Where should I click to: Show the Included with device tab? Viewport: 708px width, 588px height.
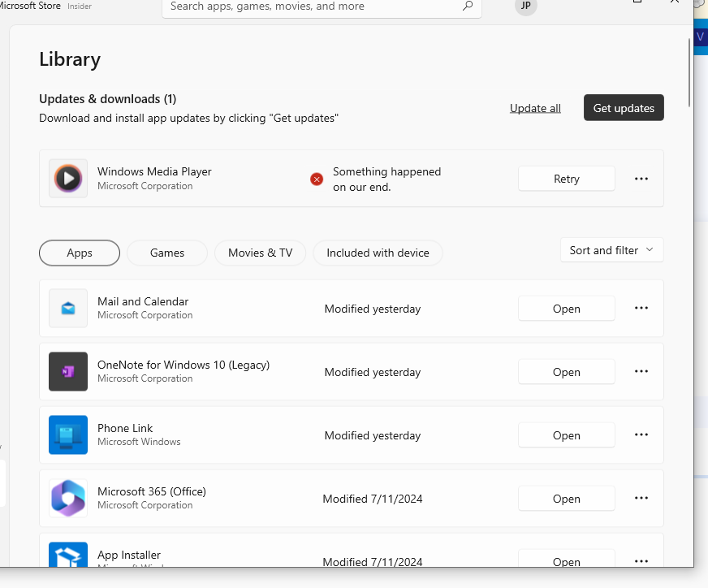(378, 253)
